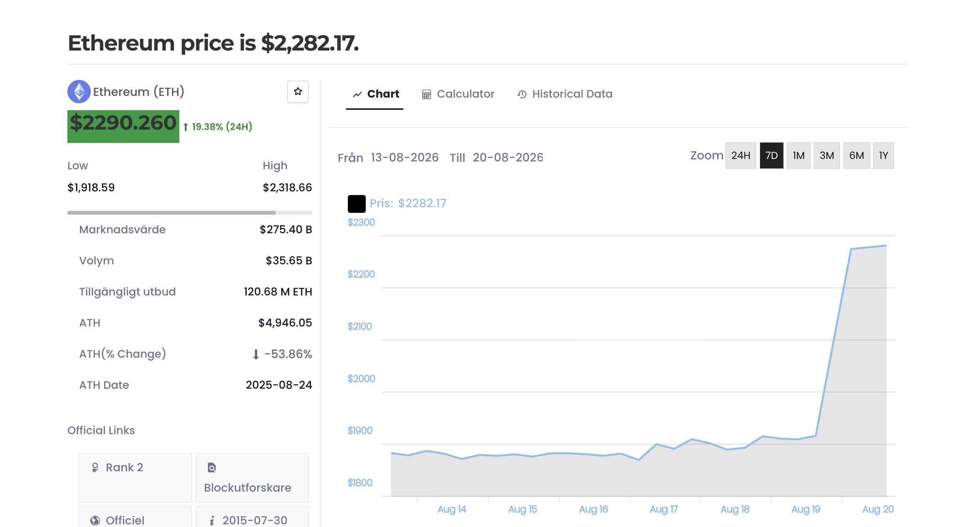Open the Officiel website link

pos(135,517)
